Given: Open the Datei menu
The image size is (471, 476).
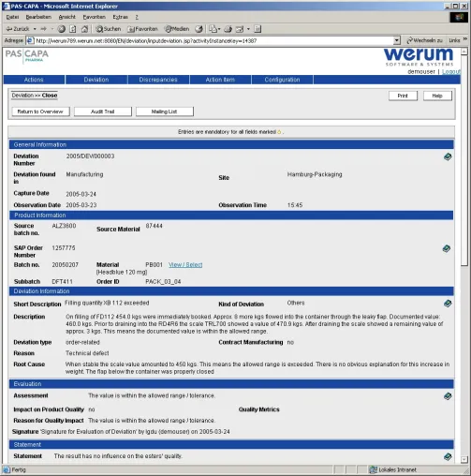Looking at the screenshot, I should 12,17.
